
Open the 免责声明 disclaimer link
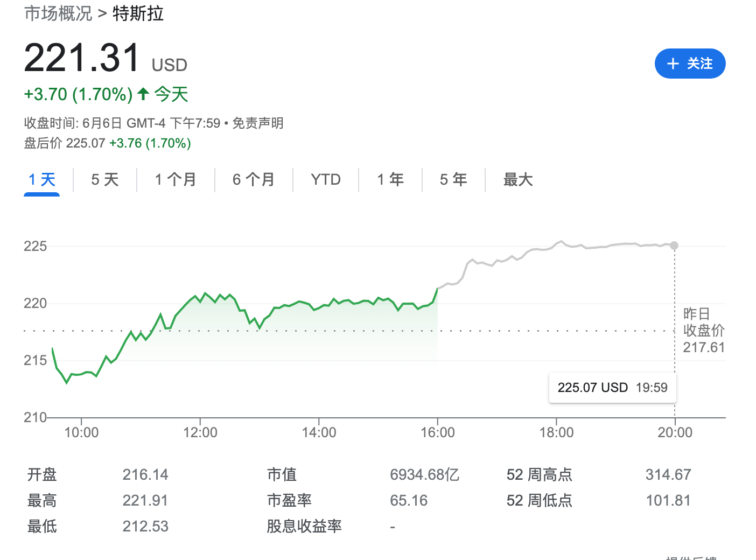pyautogui.click(x=258, y=123)
